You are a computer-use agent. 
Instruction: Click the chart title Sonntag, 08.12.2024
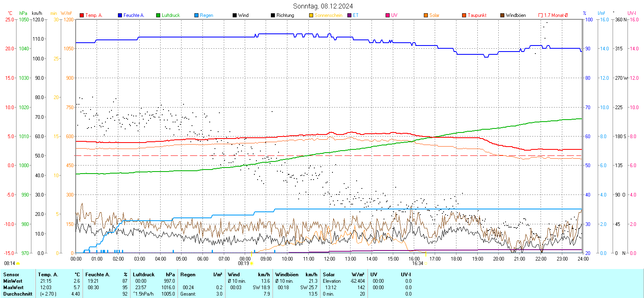click(x=323, y=6)
